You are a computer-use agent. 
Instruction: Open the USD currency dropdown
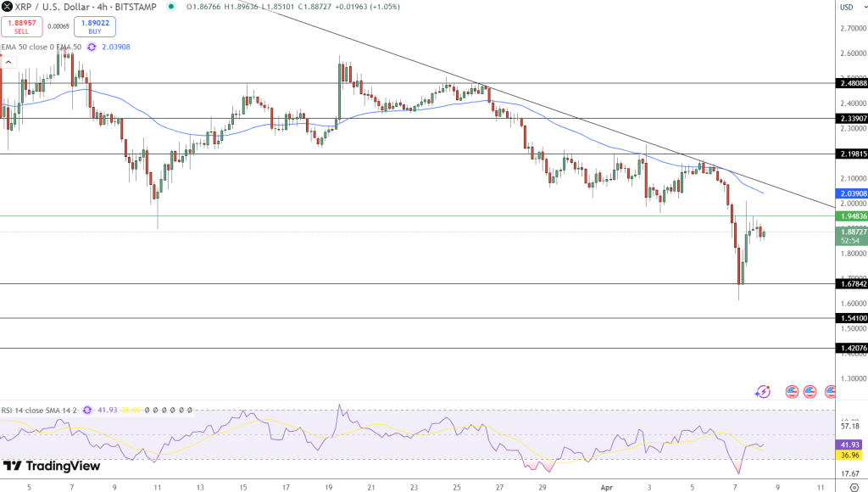(853, 7)
